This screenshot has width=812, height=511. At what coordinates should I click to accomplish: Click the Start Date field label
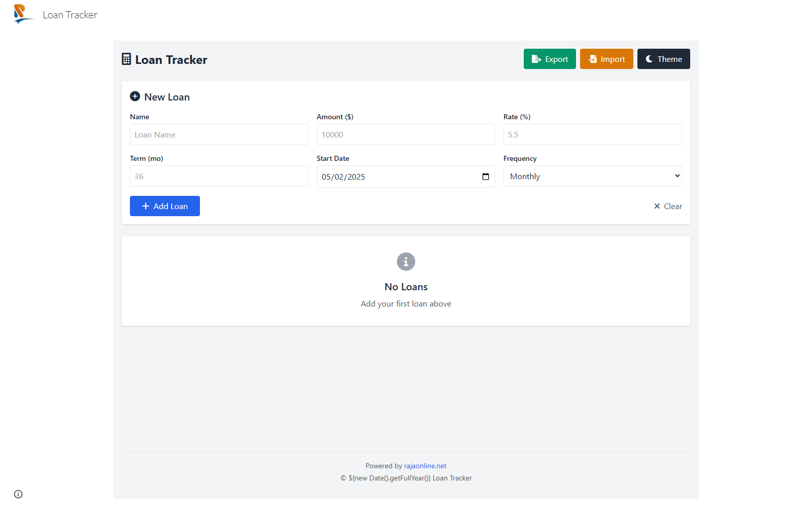(333, 158)
